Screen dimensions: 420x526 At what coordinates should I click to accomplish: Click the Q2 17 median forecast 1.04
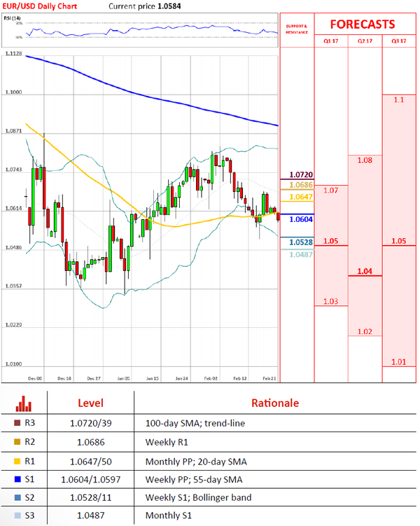[x=365, y=271]
